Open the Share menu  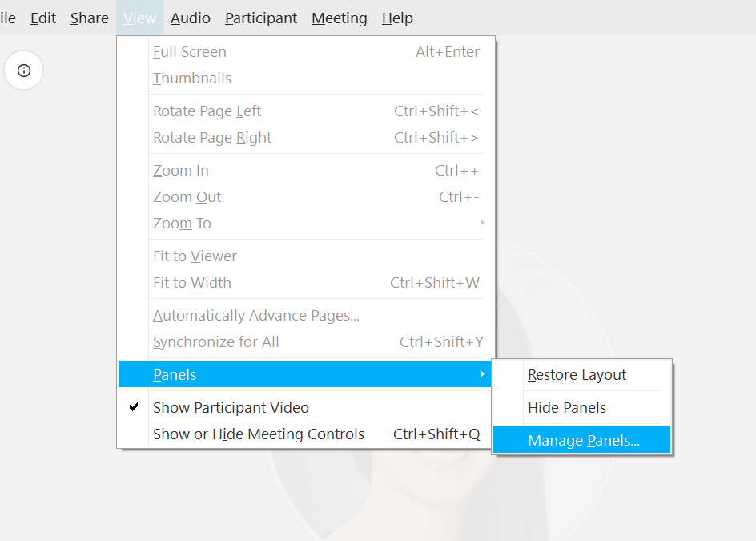point(90,18)
